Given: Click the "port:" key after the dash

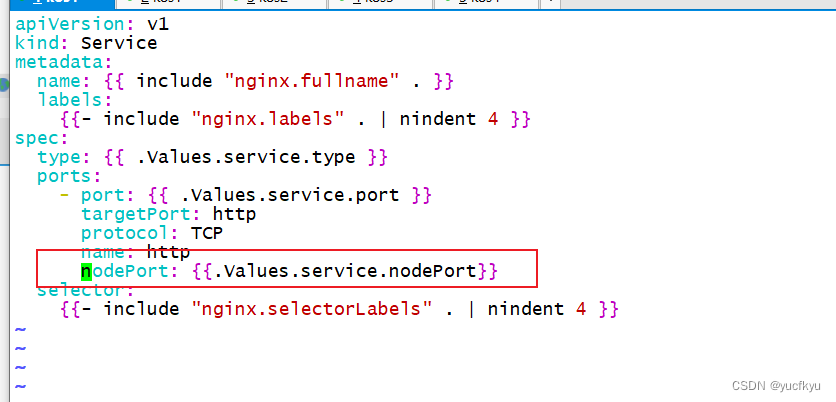Looking at the screenshot, I should (108, 195).
